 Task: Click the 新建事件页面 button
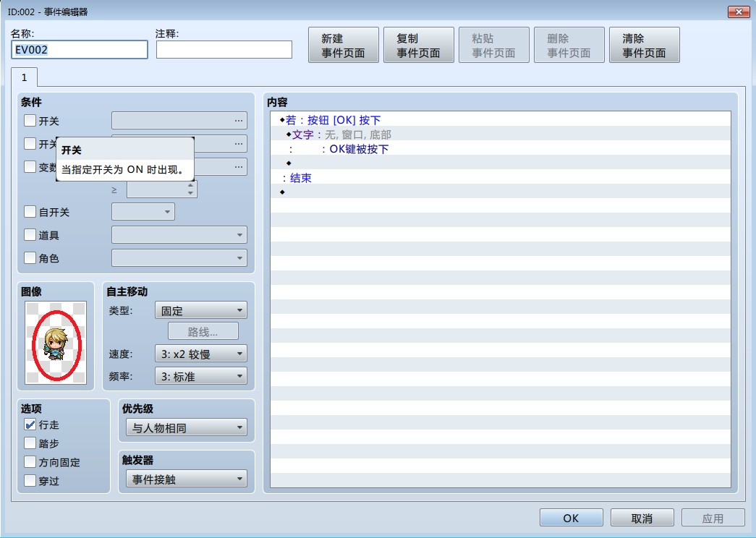pyautogui.click(x=344, y=45)
